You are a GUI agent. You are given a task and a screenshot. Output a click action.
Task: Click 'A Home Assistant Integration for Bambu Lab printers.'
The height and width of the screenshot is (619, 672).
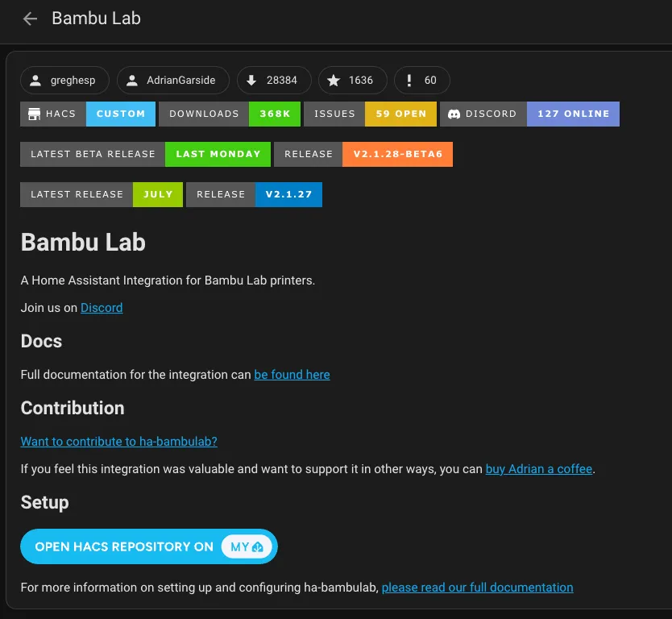[168, 280]
